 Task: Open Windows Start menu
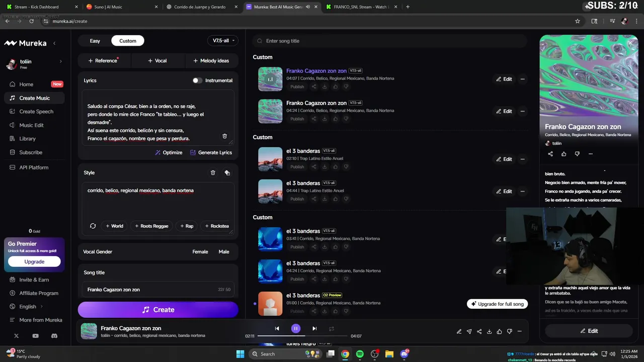(240, 354)
